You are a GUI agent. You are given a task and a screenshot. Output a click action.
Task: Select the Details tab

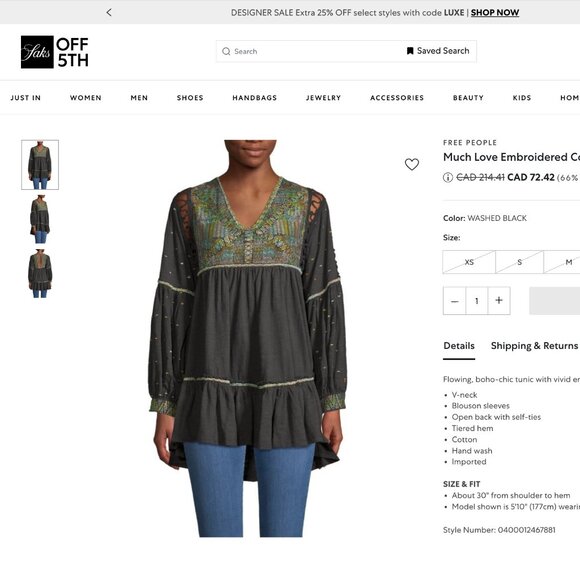coord(459,346)
